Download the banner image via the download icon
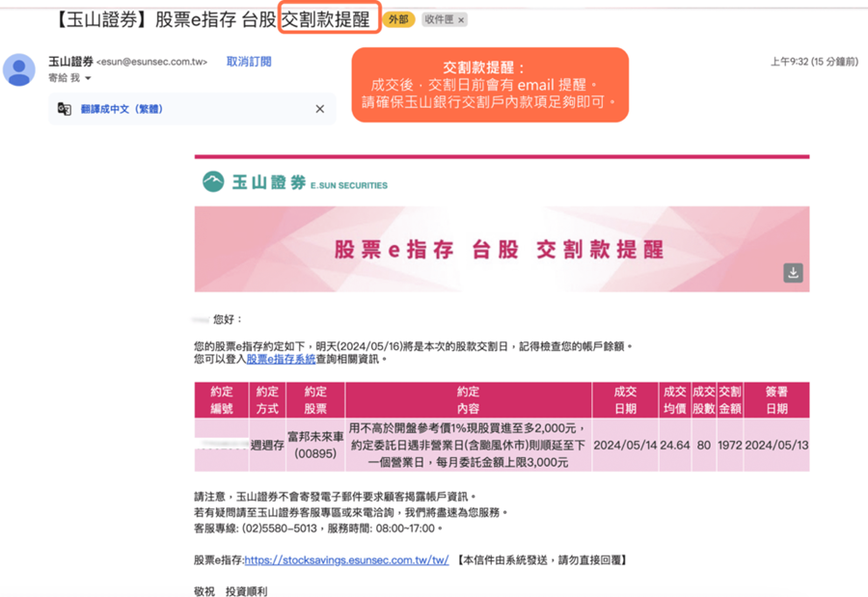This screenshot has width=868, height=597. click(x=793, y=273)
